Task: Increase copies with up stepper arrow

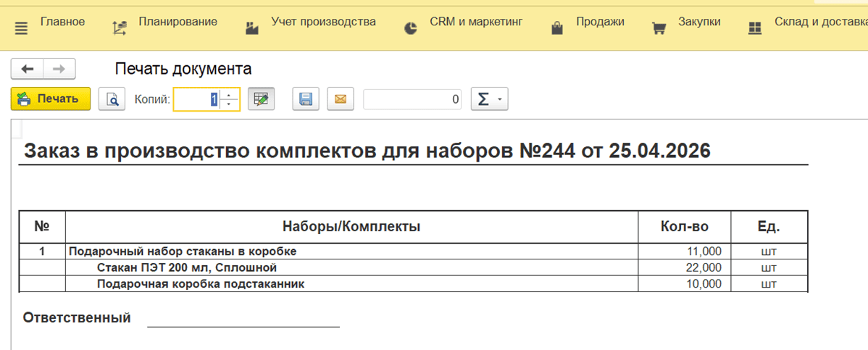Action: pyautogui.click(x=229, y=95)
